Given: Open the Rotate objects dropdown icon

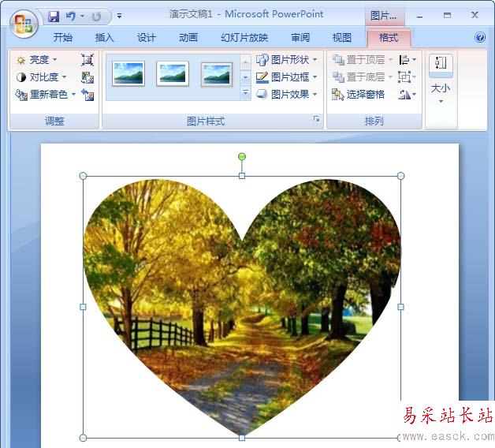Looking at the screenshot, I should point(408,95).
